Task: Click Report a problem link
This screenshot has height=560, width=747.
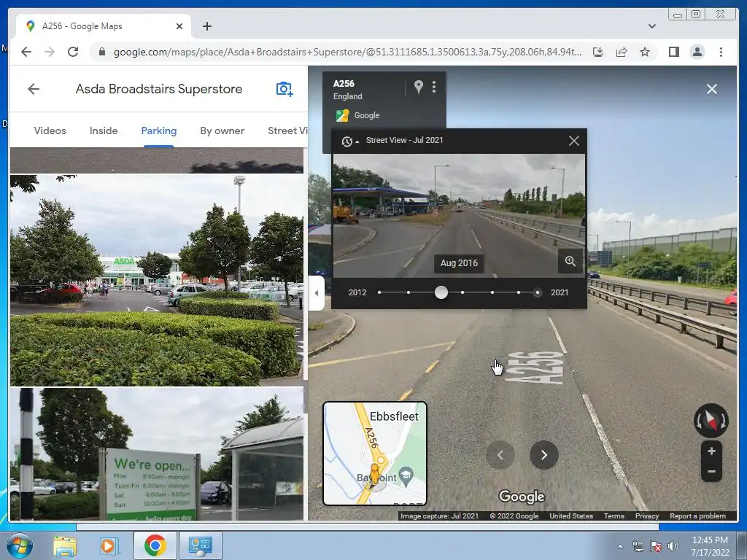Action: point(697,516)
